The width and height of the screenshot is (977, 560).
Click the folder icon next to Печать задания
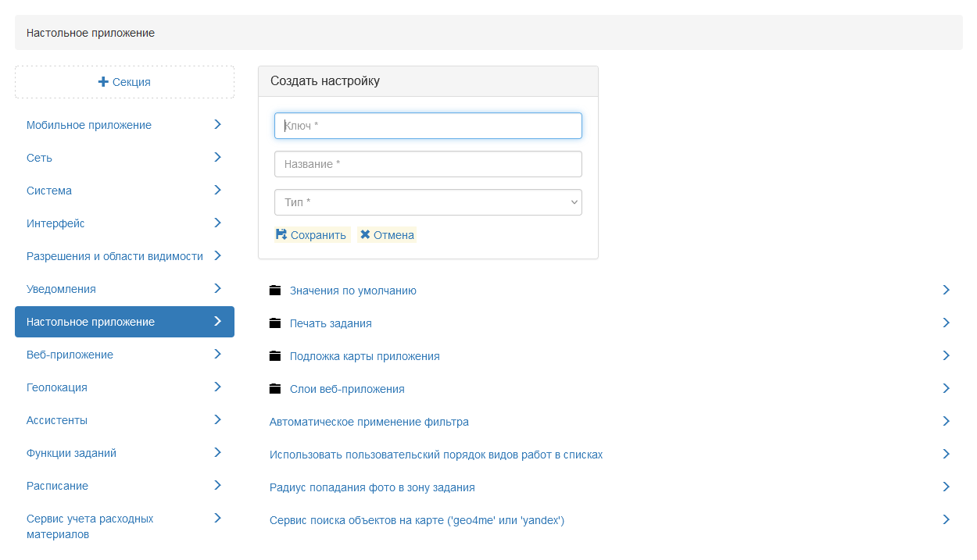coord(274,323)
